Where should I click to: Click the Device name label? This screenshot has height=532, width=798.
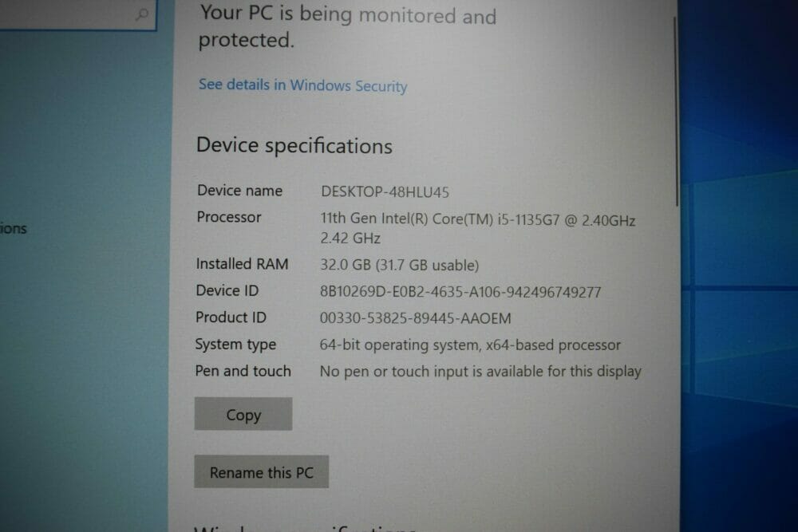tap(239, 190)
